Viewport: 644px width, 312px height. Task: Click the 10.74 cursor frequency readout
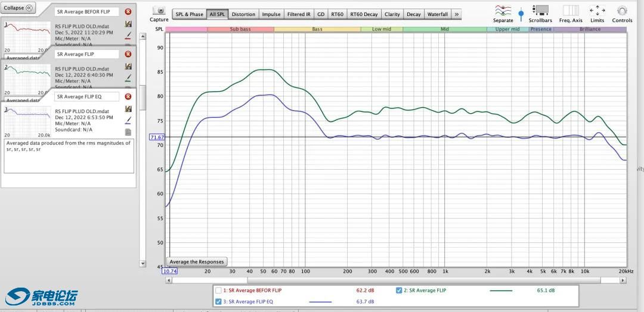170,272
